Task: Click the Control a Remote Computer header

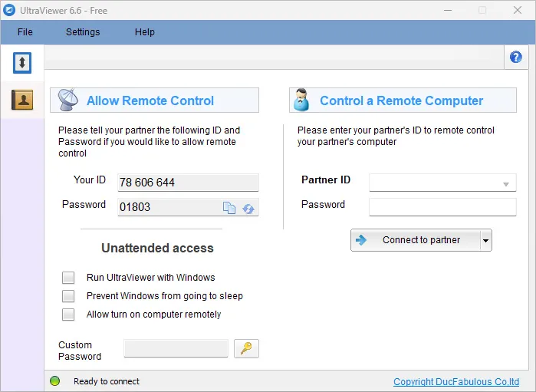Action: pyautogui.click(x=403, y=100)
